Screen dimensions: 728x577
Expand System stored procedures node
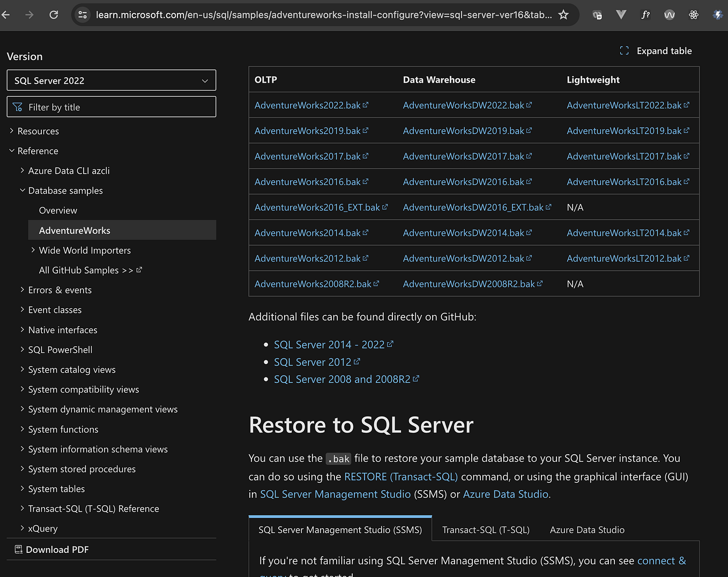click(23, 469)
